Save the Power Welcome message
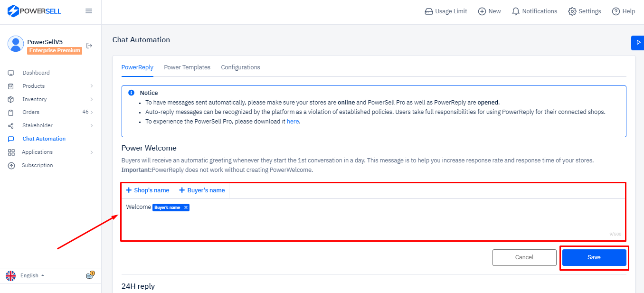Image resolution: width=644 pixels, height=293 pixels. (594, 257)
